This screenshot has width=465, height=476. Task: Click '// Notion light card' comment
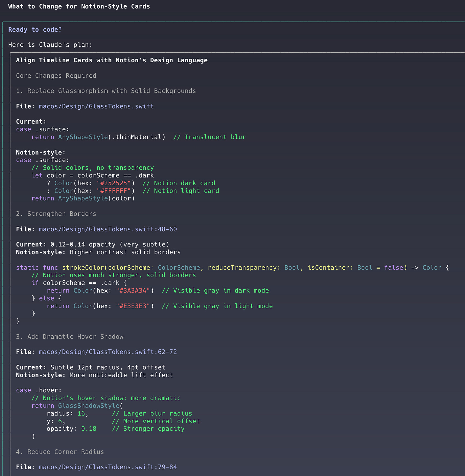181,191
